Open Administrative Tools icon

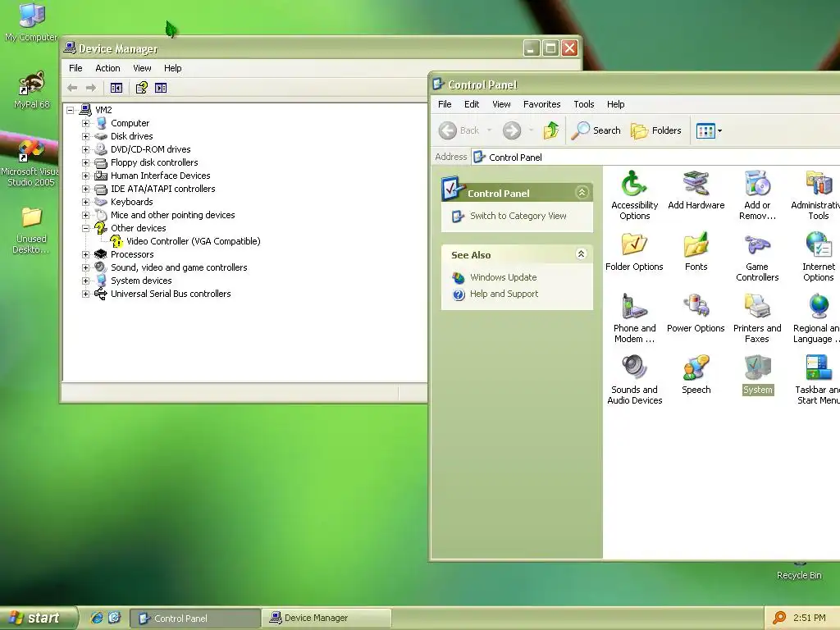[x=818, y=195]
